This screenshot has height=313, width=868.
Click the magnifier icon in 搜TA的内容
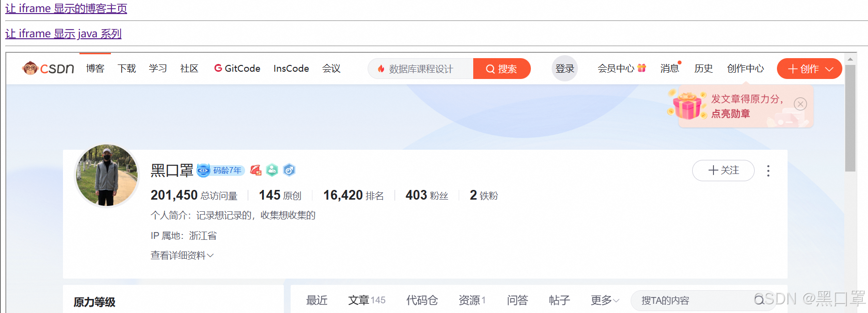pyautogui.click(x=759, y=300)
